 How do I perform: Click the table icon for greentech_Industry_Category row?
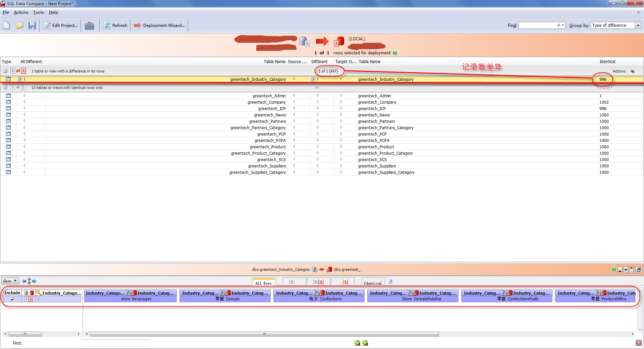8,79
